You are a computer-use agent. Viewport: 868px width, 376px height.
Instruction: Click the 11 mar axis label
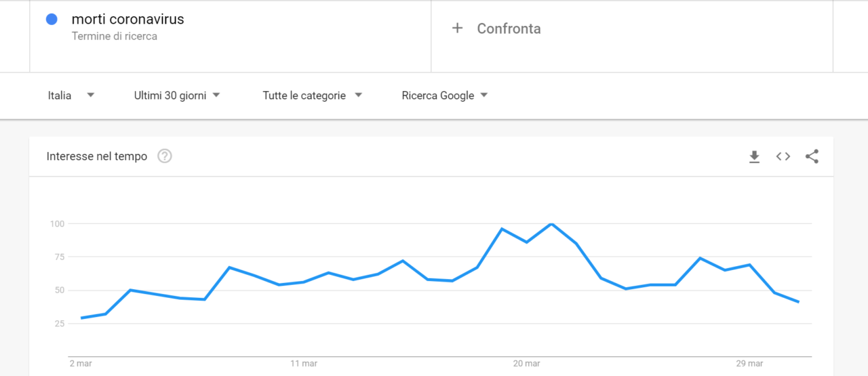pos(304,364)
